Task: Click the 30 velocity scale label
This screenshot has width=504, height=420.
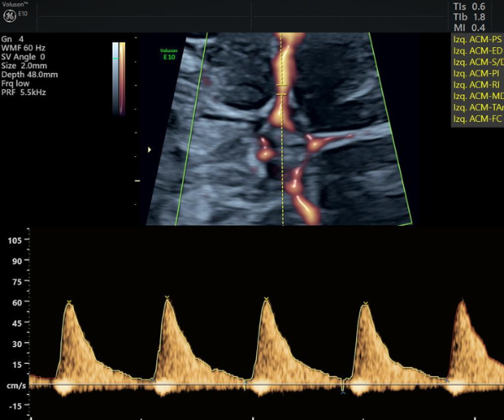Action: tap(17, 344)
